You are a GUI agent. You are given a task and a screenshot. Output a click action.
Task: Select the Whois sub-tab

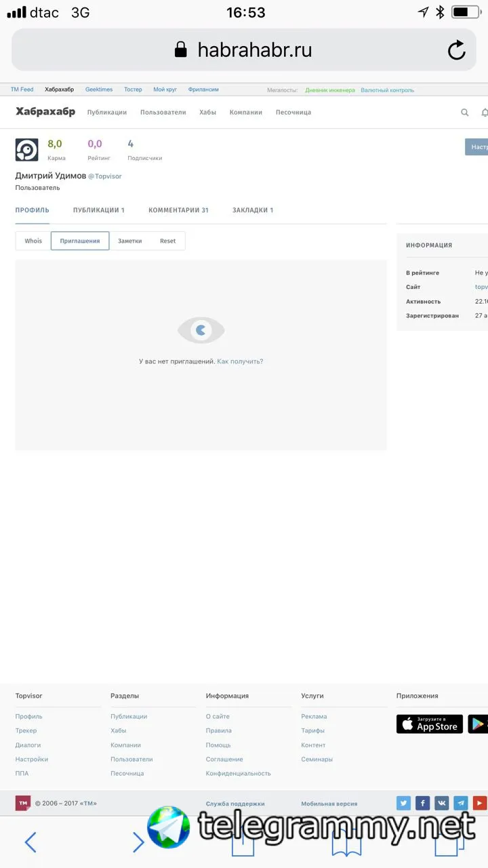pos(33,241)
